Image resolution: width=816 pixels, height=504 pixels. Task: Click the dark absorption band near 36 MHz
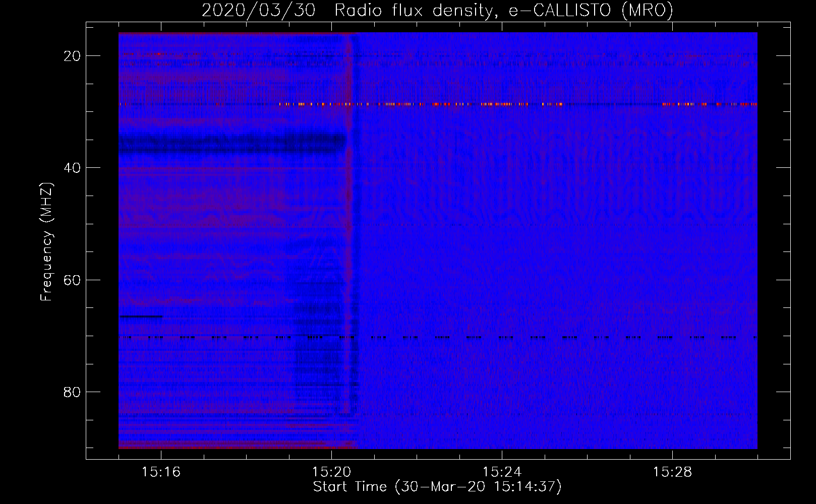click(232, 143)
